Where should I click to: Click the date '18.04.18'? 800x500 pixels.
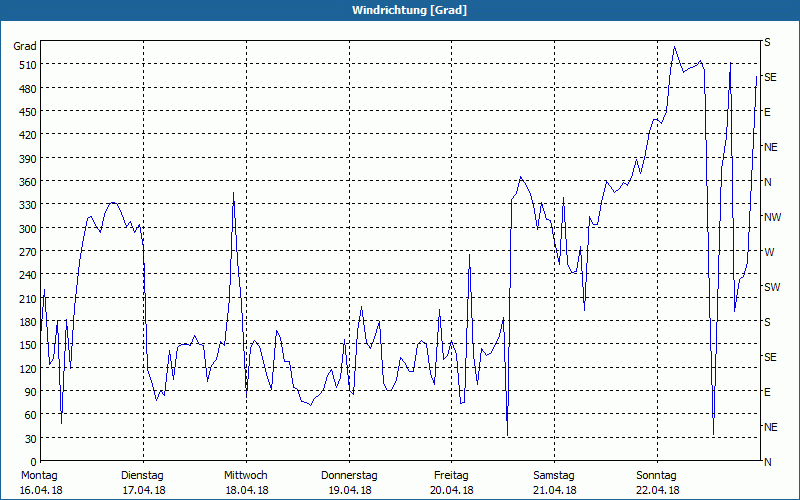(247, 490)
